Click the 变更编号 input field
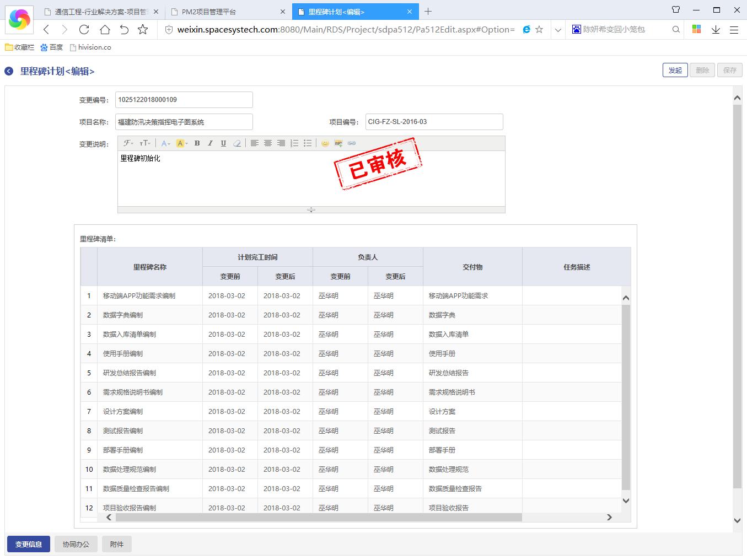Screen dimensions: 747x560 (x=184, y=100)
